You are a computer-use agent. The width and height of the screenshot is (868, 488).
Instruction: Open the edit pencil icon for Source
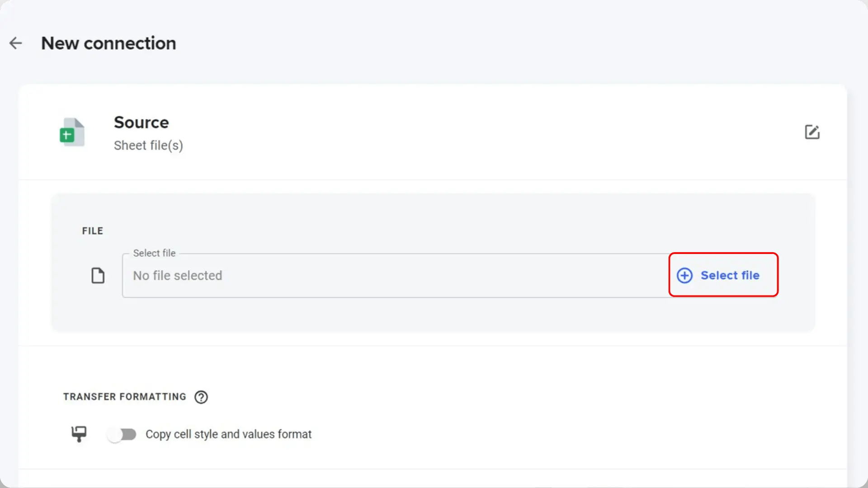[x=812, y=132]
